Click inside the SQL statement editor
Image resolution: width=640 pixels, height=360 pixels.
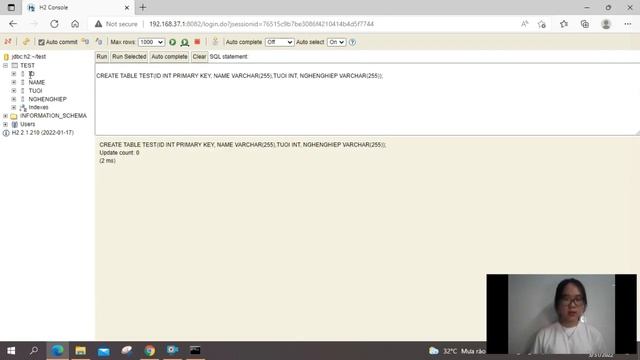click(x=367, y=99)
